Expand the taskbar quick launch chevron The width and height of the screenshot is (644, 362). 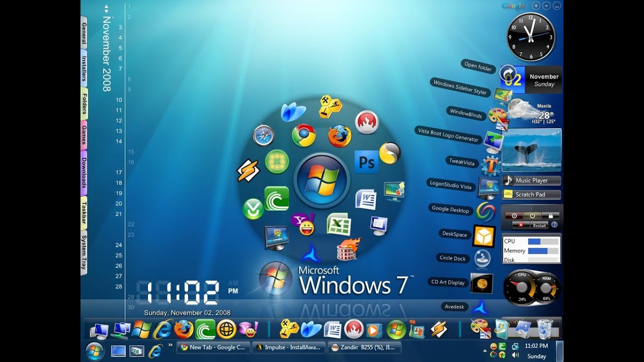tap(170, 345)
